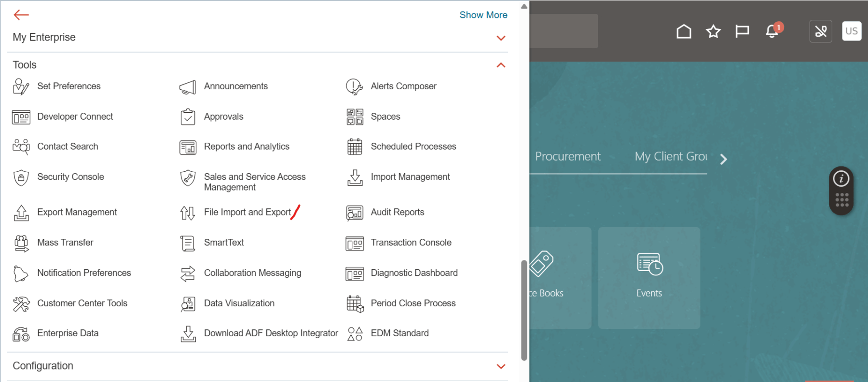
Task: Click the Export Management upload icon
Action: point(21,213)
